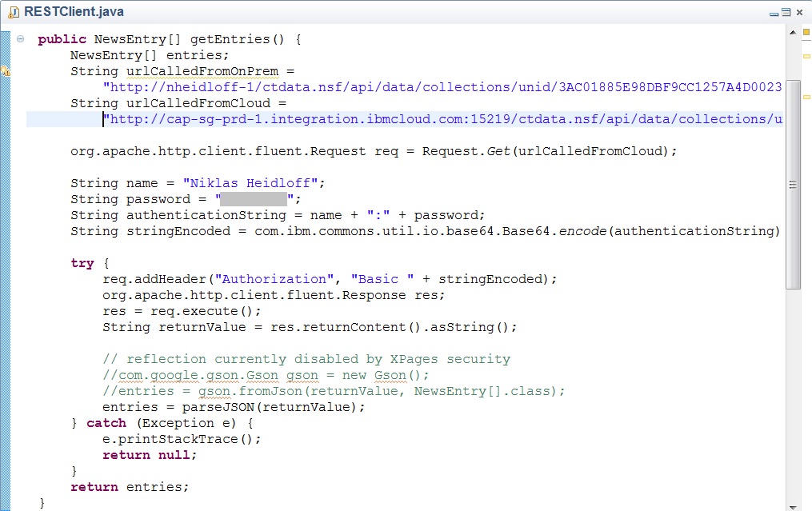812x511 pixels.
Task: Click the 'catch' keyword
Action: coord(106,424)
